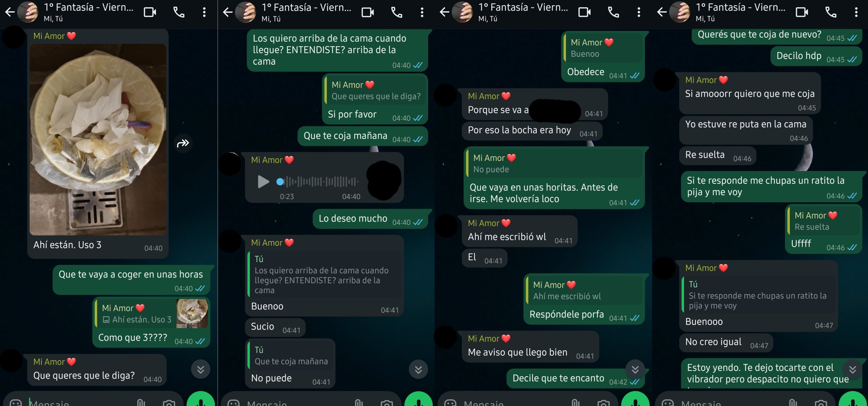The width and height of the screenshot is (868, 406).
Task: Tap scroll-down chevron in second chat panel
Action: click(x=418, y=369)
